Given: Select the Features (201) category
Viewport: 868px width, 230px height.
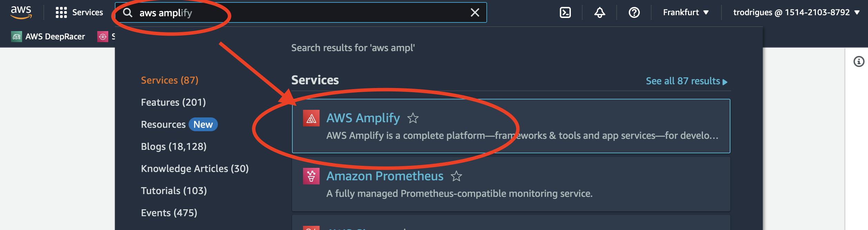Looking at the screenshot, I should (173, 102).
